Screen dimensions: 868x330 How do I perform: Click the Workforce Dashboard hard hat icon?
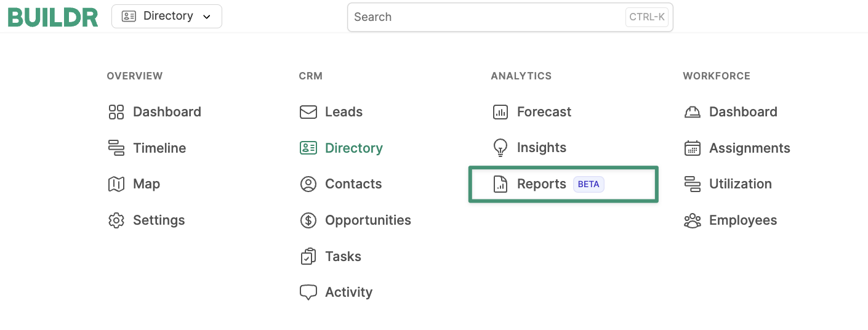pyautogui.click(x=693, y=112)
